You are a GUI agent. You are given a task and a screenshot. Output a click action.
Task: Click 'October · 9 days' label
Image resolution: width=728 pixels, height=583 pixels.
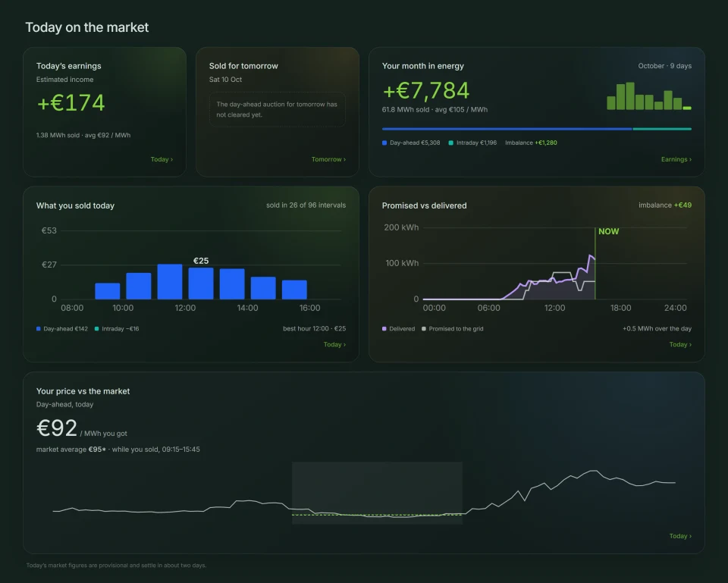coord(665,66)
